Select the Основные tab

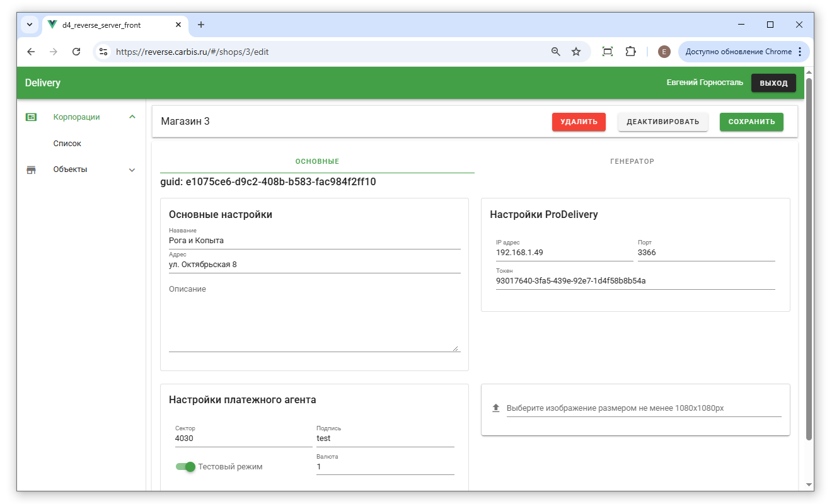point(317,161)
